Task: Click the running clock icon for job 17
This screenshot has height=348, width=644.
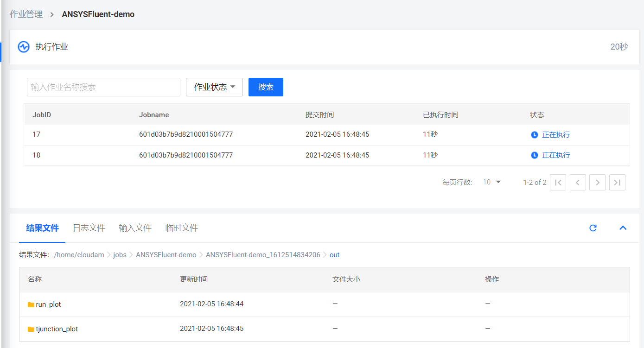Action: coord(535,135)
